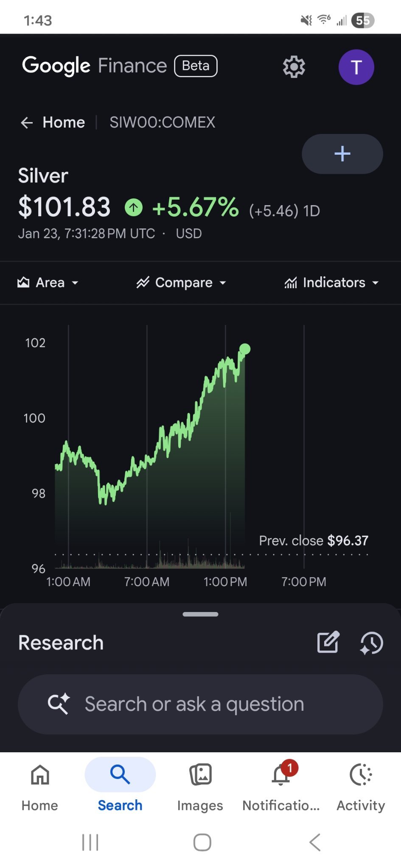This screenshot has width=401, height=868.
Task: Tap the back arrow beside Home
Action: pyautogui.click(x=27, y=123)
